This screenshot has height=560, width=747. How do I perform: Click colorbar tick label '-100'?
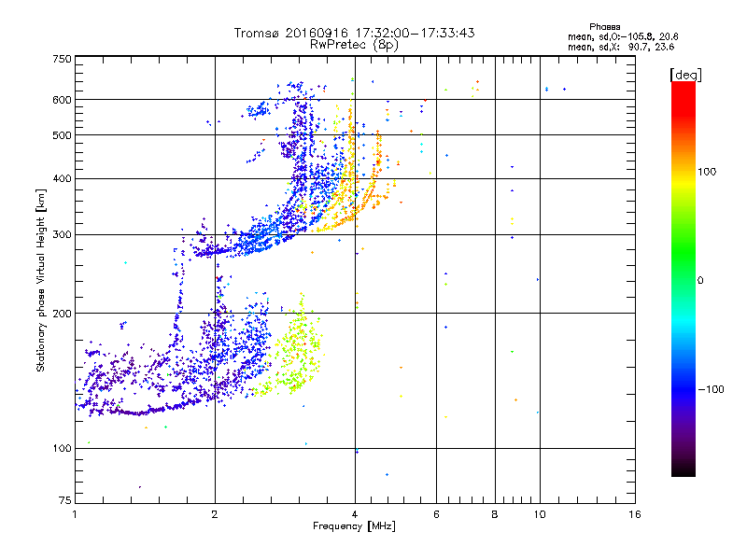pos(711,389)
